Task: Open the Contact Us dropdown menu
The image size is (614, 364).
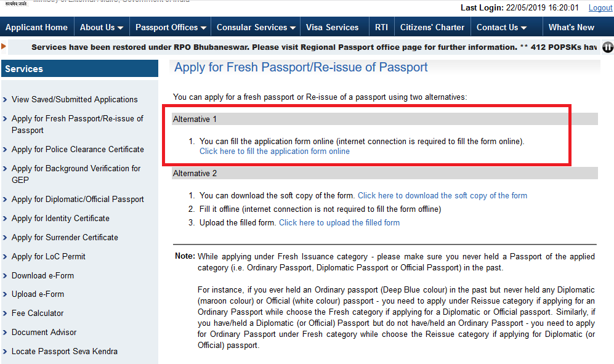Action: tap(501, 27)
